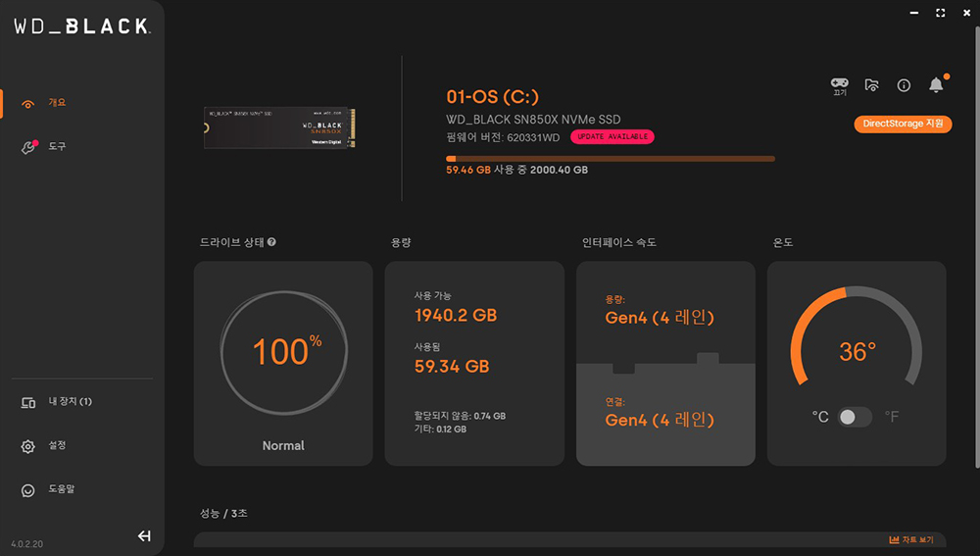This screenshot has width=980, height=556.
Task: Open the folder browse icon in header
Action: [x=872, y=85]
